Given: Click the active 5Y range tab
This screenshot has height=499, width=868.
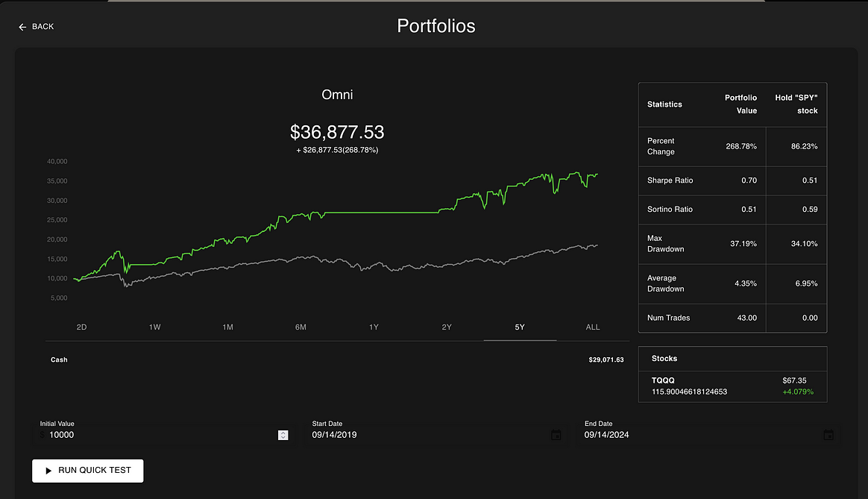Looking at the screenshot, I should (520, 327).
